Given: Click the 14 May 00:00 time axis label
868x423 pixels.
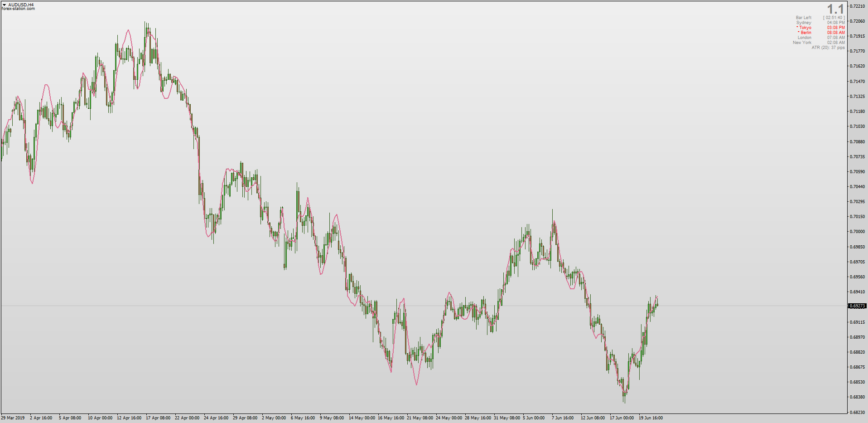Looking at the screenshot, I should click(362, 418).
